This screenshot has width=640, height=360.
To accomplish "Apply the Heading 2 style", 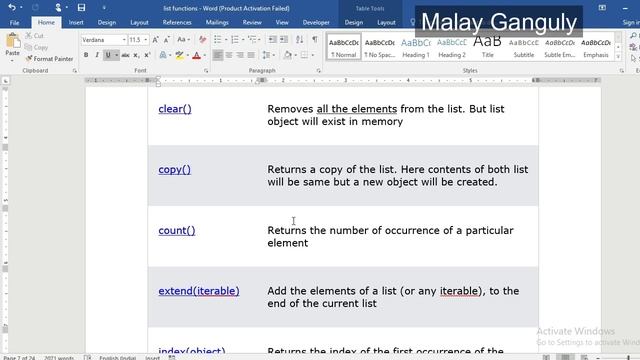I will point(451,47).
